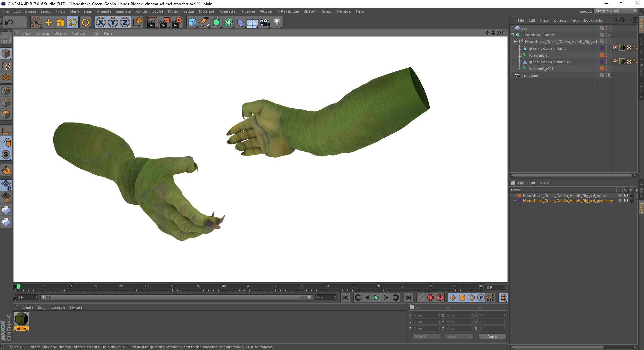
Task: Add a light object
Action: [277, 23]
